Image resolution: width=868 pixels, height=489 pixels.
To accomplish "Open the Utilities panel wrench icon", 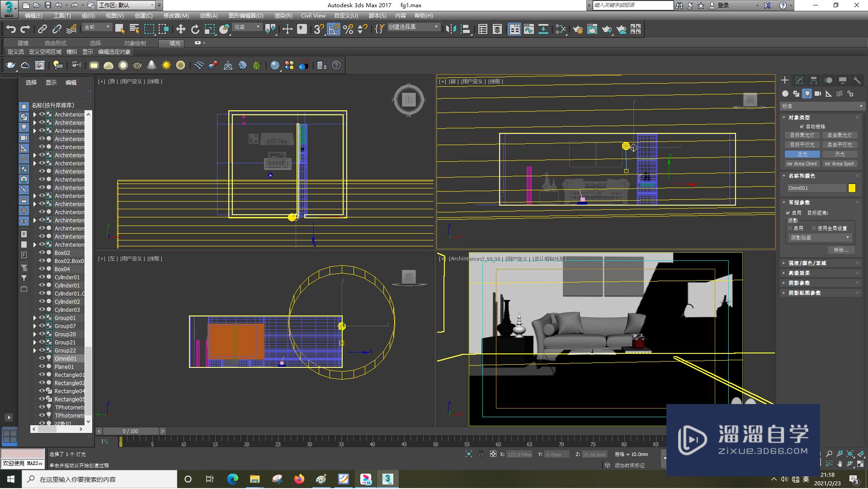I will coord(857,80).
